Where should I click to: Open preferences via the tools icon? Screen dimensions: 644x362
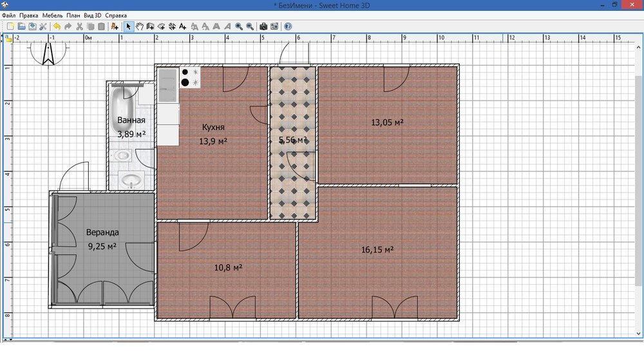43,26
